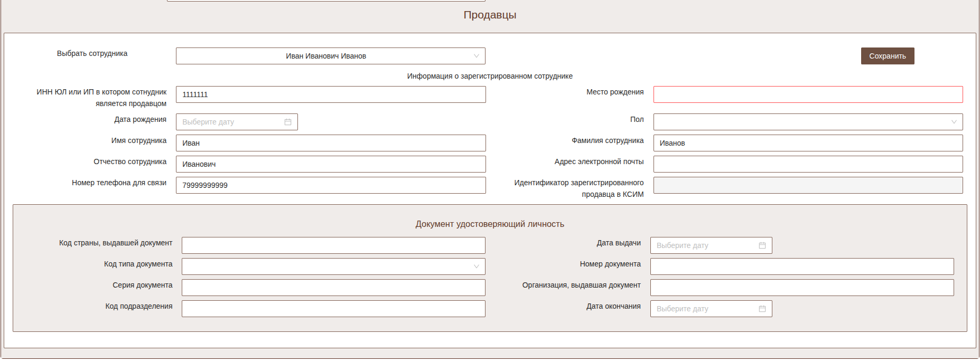Focus the Место рождения input field
Viewport: 980px width, 362px height.
tap(807, 94)
